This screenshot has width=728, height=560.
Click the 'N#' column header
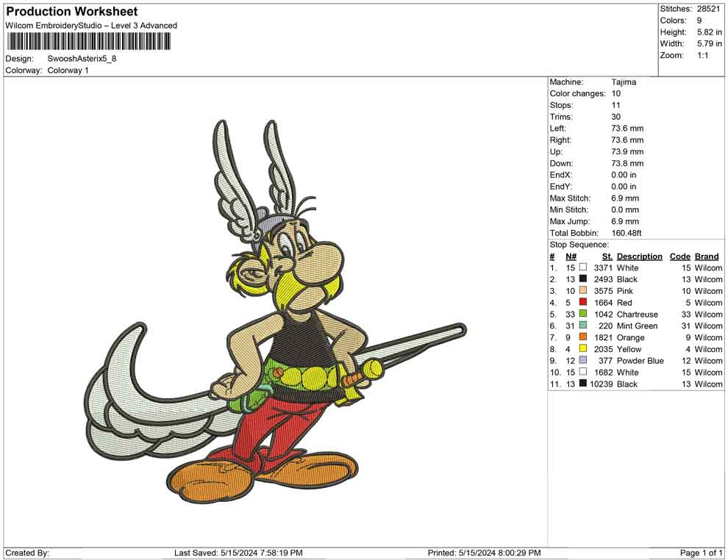pos(571,256)
